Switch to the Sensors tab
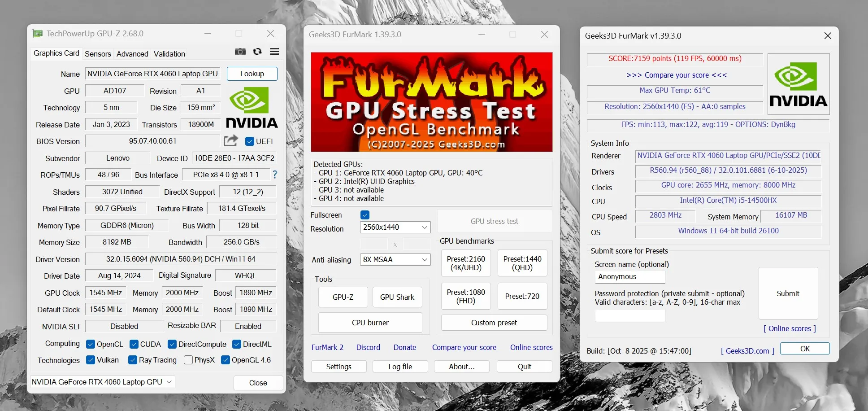The image size is (868, 411). click(x=98, y=54)
